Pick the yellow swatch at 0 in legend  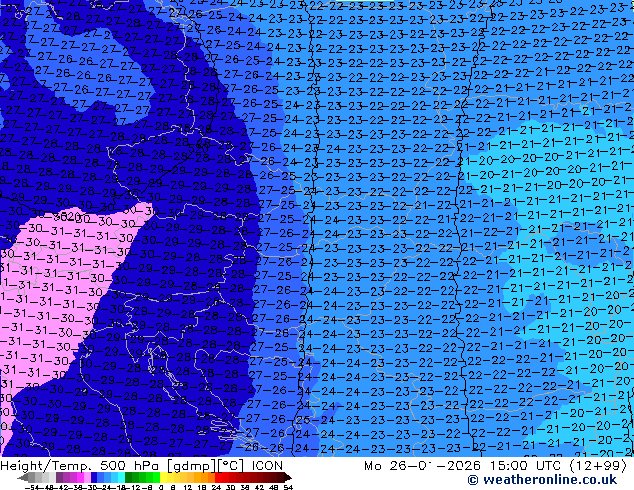163,477
